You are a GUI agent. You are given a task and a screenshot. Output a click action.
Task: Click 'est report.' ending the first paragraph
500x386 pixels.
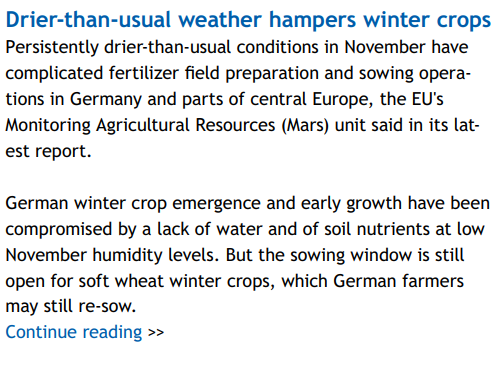(x=48, y=152)
